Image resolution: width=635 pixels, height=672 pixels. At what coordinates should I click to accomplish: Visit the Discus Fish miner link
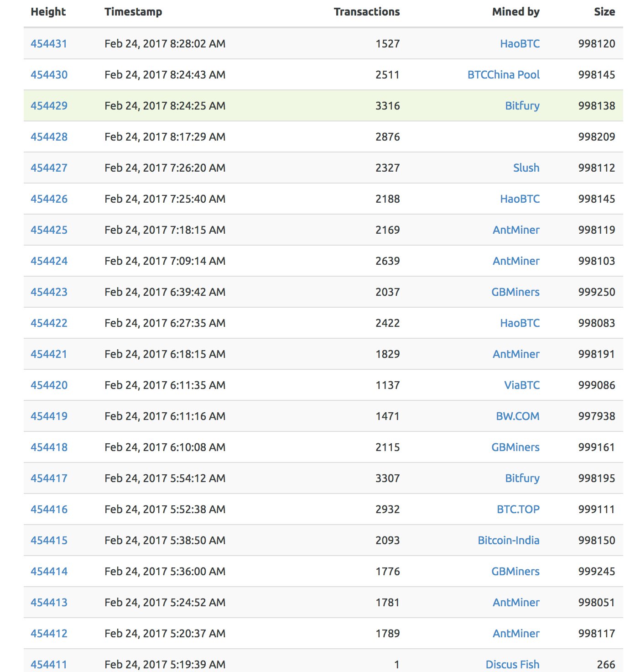click(x=512, y=665)
